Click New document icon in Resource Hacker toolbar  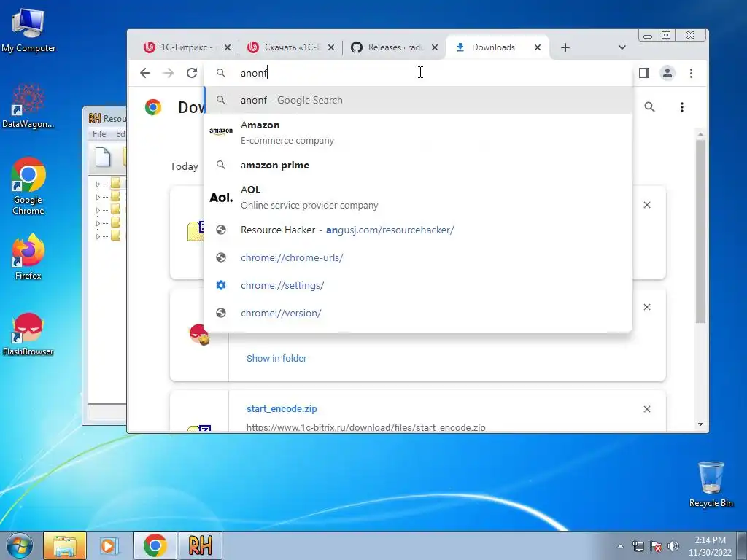(102, 157)
